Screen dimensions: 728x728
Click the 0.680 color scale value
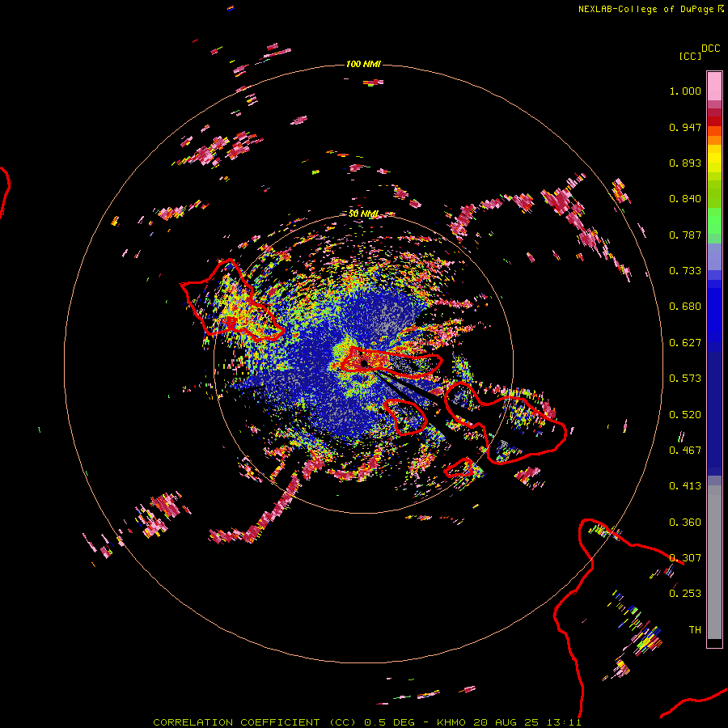pos(685,307)
